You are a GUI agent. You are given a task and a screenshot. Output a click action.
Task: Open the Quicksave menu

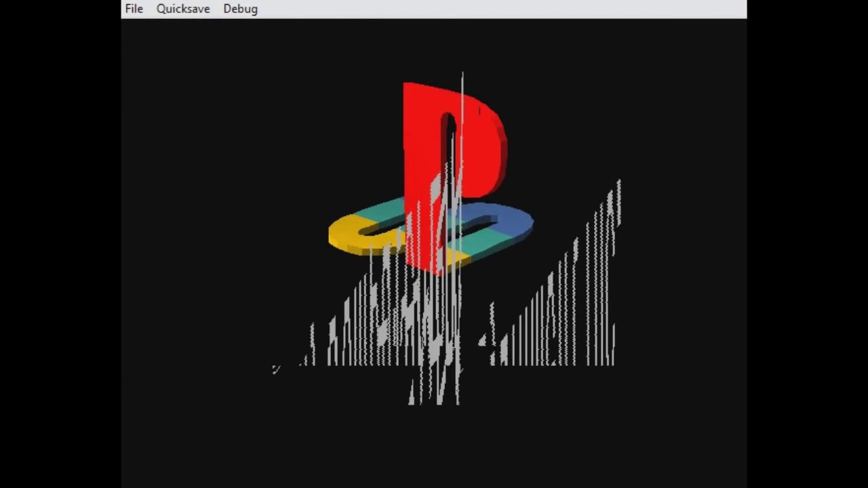point(183,9)
